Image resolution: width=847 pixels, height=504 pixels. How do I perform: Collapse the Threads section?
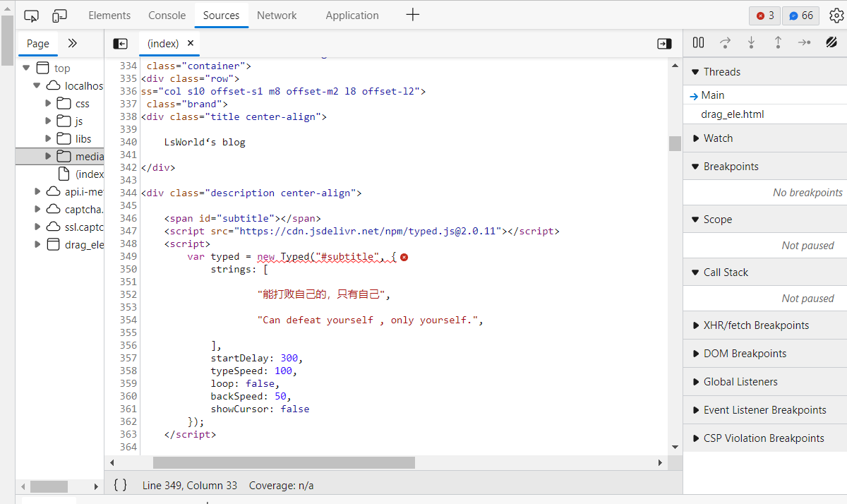[x=765, y=71]
